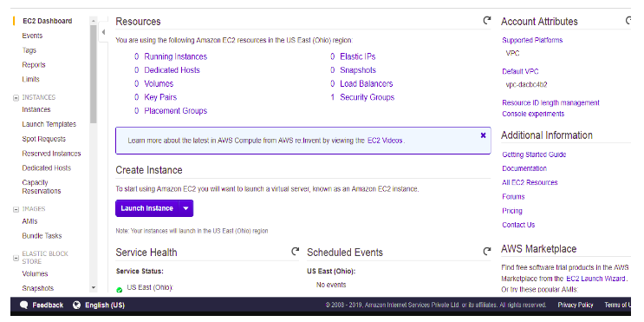Open All EC2 Resources link
The width and height of the screenshot is (644, 322).
point(530,182)
